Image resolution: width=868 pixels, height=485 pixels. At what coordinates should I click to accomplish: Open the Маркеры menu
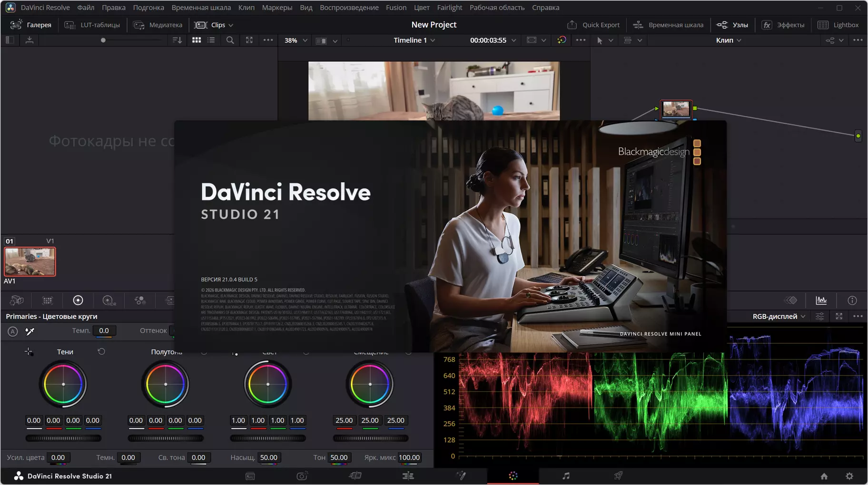pos(277,8)
